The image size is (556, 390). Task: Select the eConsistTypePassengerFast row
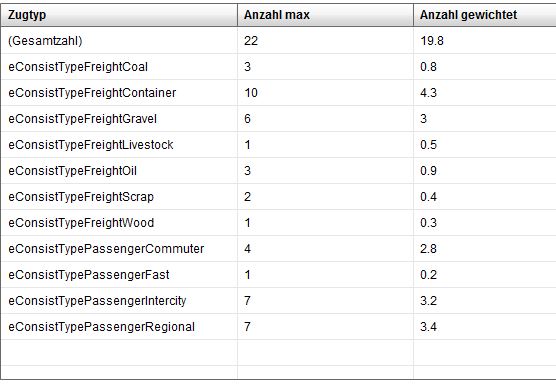click(x=278, y=275)
